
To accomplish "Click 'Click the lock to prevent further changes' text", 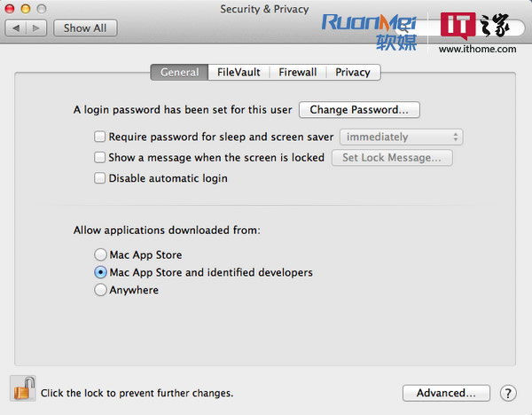I will pos(137,394).
